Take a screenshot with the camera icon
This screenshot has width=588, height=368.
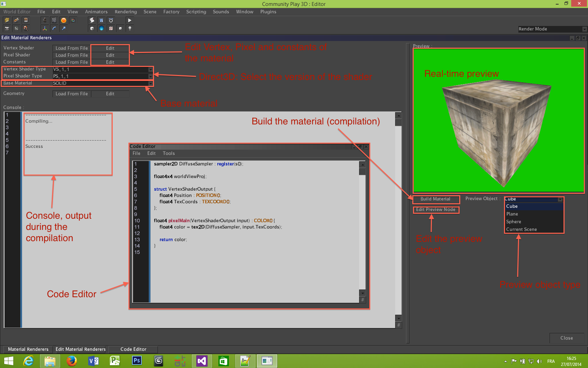(x=7, y=28)
